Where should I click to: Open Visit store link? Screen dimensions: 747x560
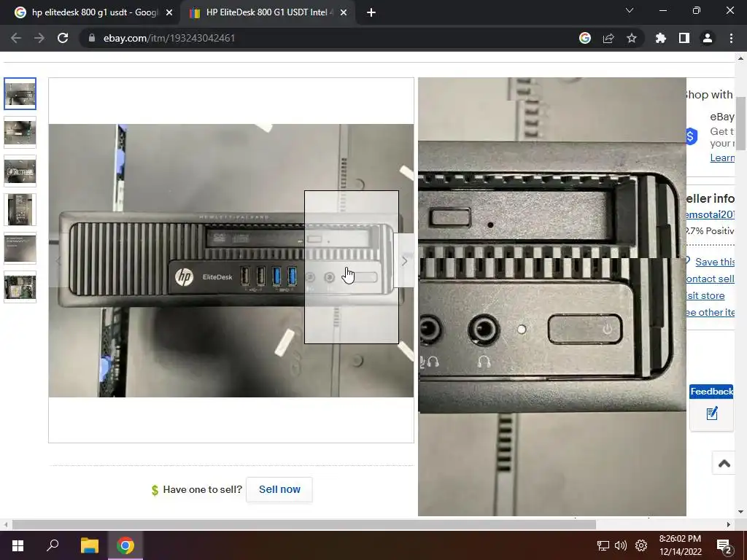705,296
